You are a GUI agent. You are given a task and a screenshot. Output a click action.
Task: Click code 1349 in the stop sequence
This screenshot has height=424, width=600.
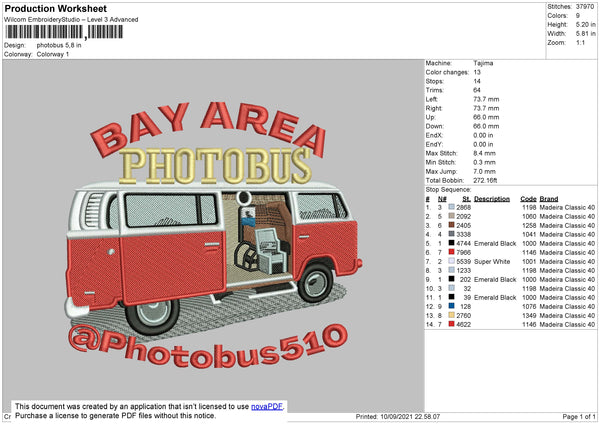[530, 315]
